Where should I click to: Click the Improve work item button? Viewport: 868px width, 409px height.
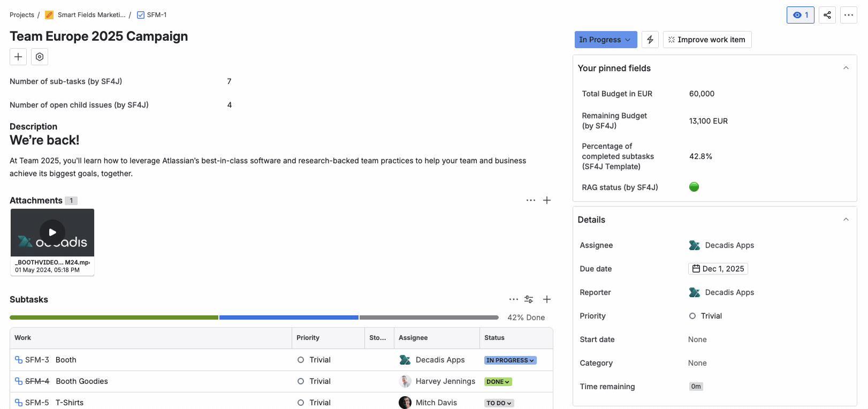[706, 40]
